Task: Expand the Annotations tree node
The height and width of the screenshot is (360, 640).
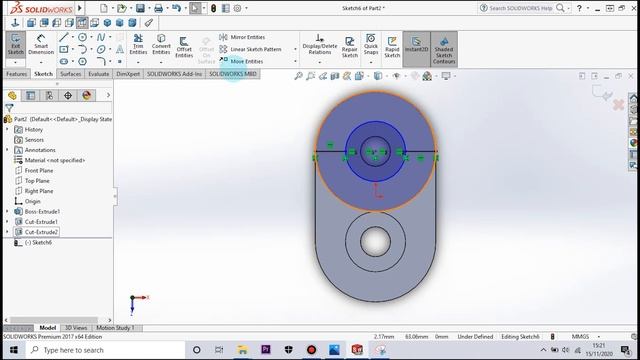Action: (7, 150)
